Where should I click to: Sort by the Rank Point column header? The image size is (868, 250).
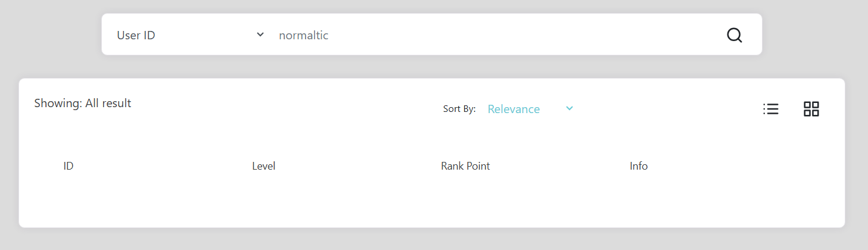465,166
